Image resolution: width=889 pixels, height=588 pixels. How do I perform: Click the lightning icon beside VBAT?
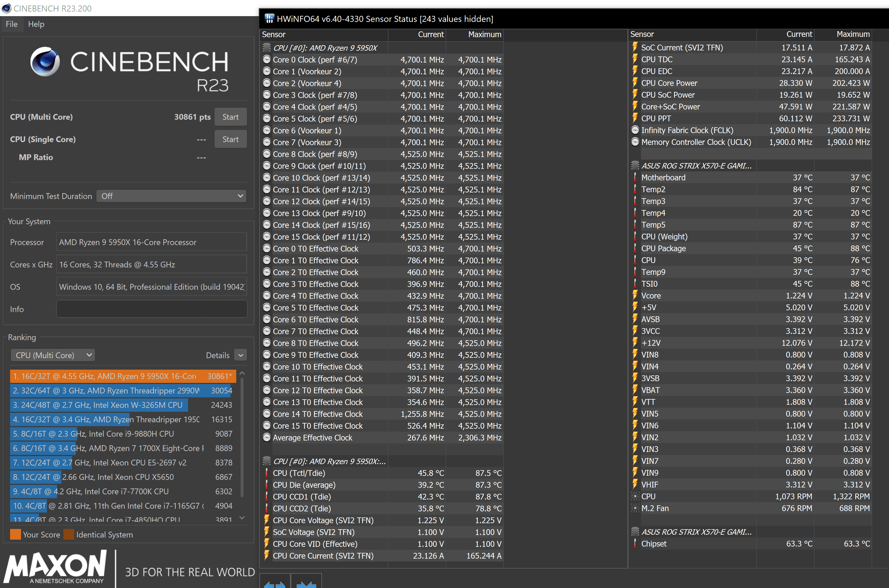click(x=635, y=390)
